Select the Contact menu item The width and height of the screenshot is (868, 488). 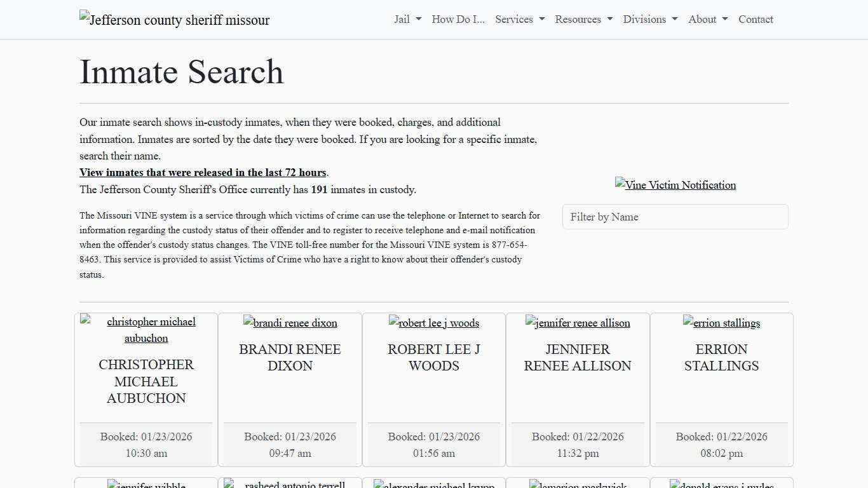756,19
